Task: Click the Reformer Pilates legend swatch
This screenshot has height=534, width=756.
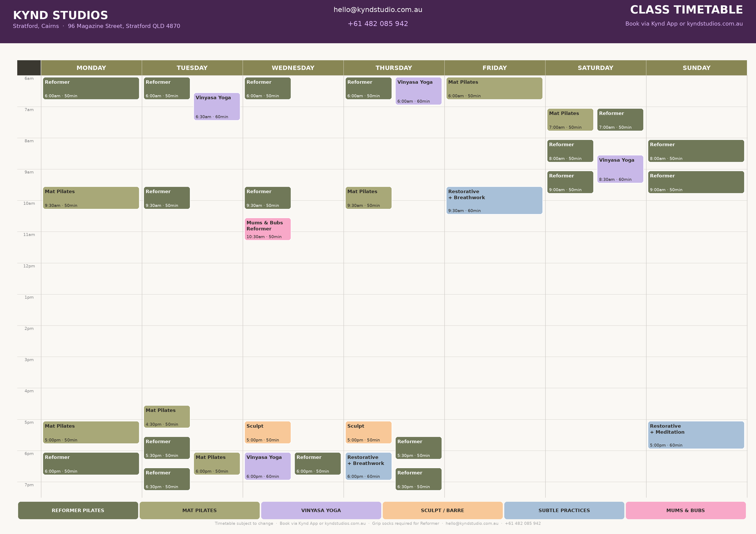Action: [x=78, y=510]
